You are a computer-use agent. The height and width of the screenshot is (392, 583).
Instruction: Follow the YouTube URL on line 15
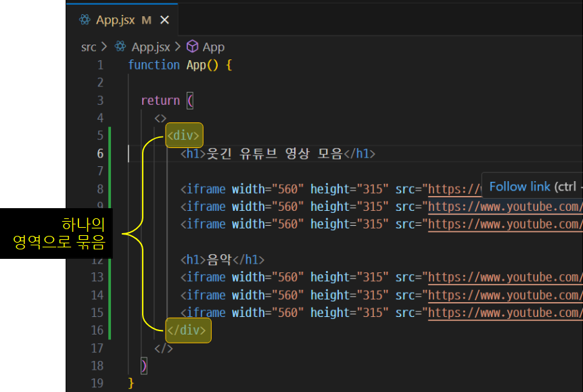pyautogui.click(x=504, y=312)
